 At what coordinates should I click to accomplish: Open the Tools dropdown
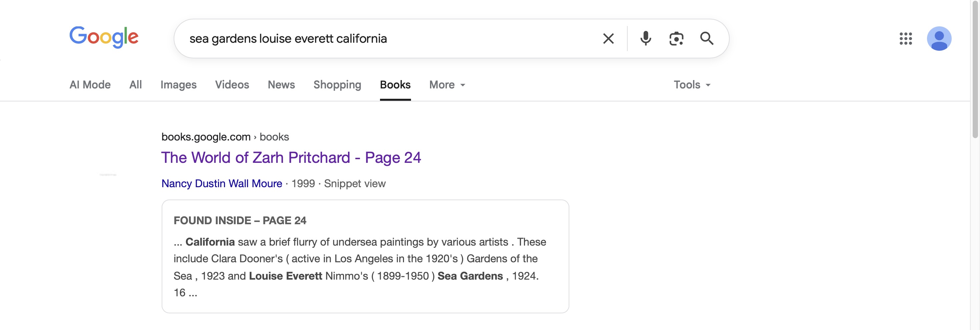692,84
